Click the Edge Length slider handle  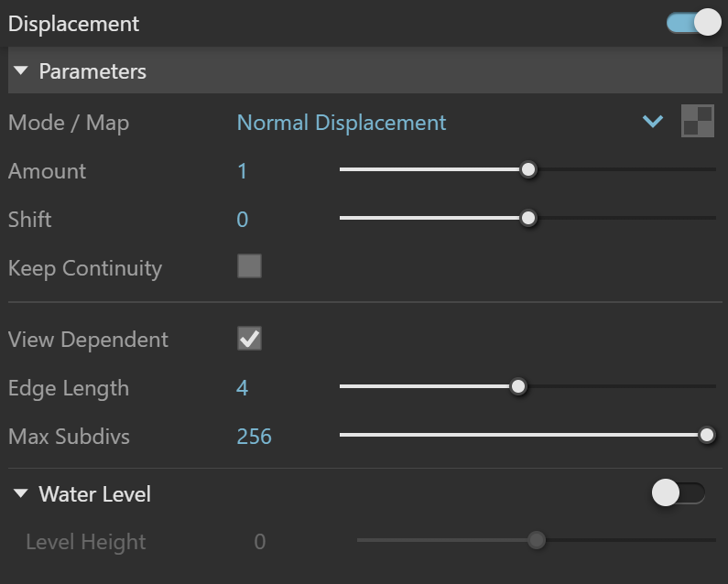pyautogui.click(x=518, y=386)
